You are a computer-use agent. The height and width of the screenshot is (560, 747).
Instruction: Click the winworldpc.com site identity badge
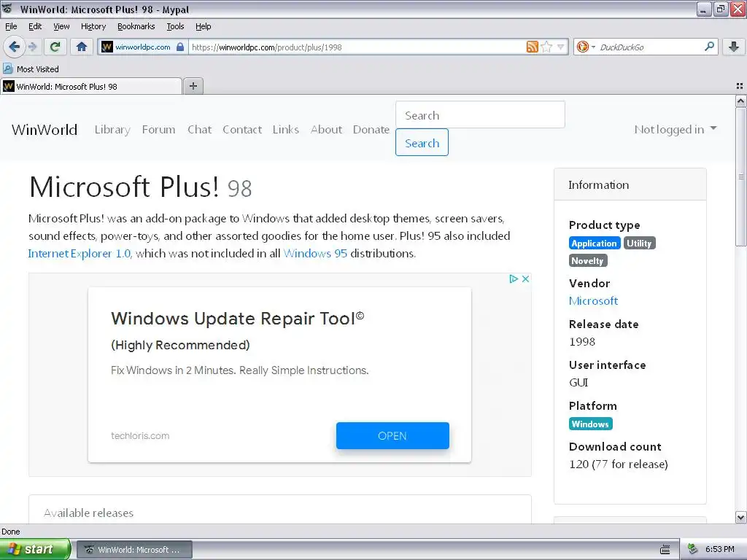(x=142, y=47)
